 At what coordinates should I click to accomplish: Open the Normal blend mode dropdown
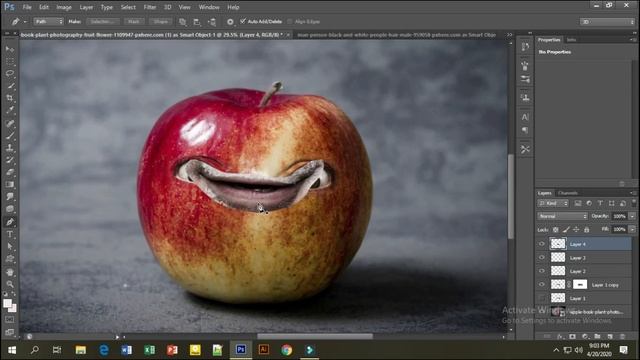[x=562, y=216]
